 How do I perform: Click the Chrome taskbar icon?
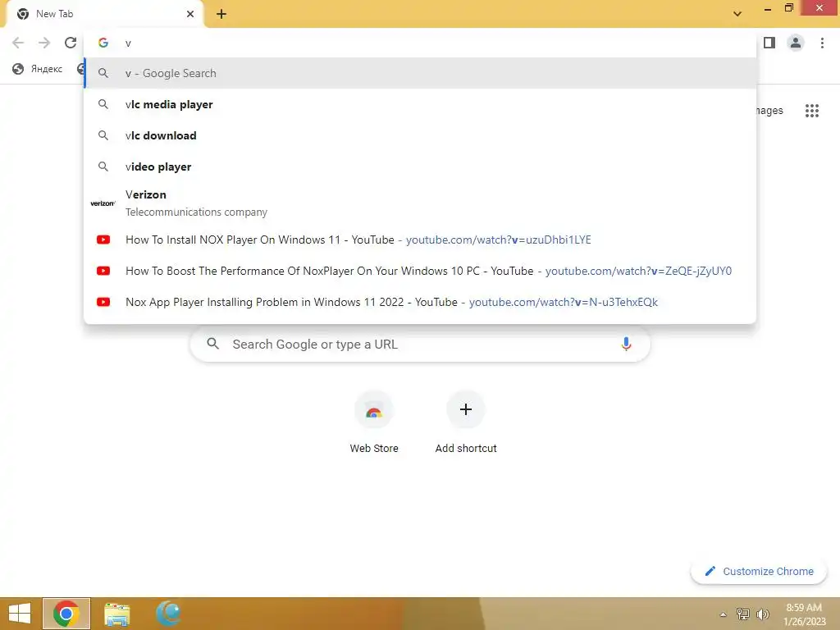[66, 614]
